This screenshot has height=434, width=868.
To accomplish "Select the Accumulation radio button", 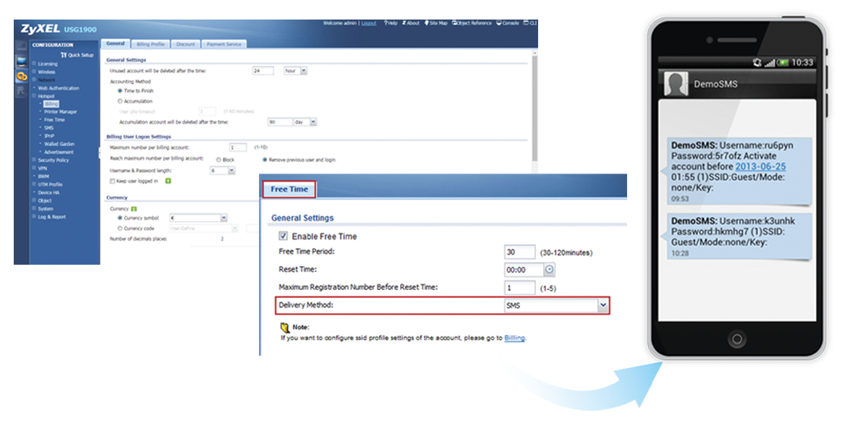I will (x=120, y=101).
